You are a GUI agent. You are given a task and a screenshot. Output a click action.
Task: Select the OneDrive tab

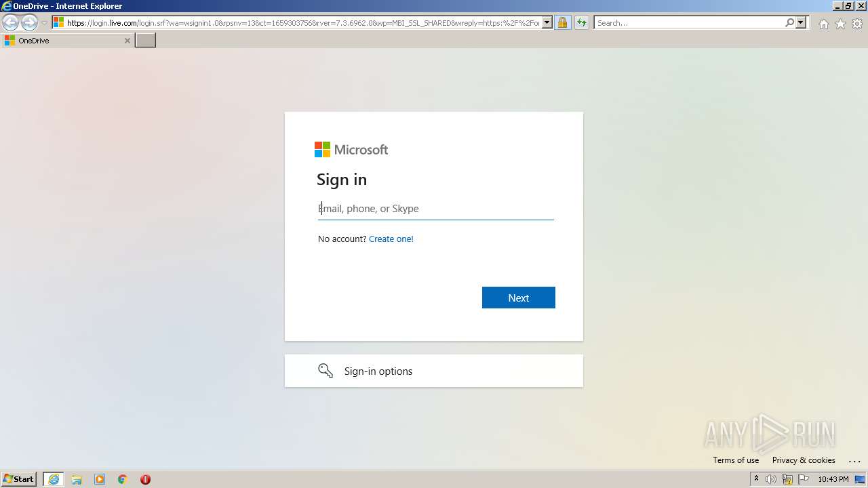pos(67,41)
